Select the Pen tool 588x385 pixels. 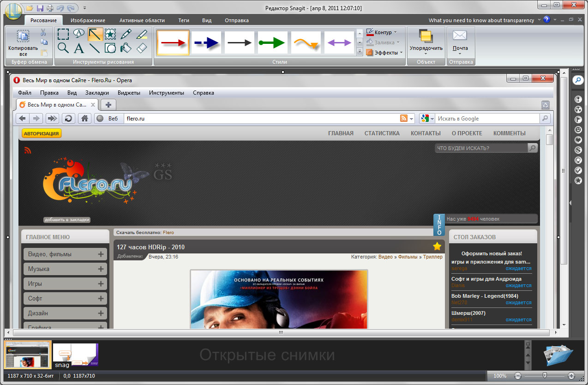click(126, 34)
